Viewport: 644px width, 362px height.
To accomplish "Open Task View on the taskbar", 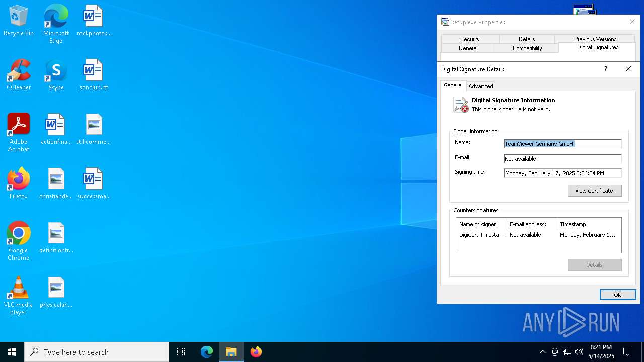I will click(181, 352).
